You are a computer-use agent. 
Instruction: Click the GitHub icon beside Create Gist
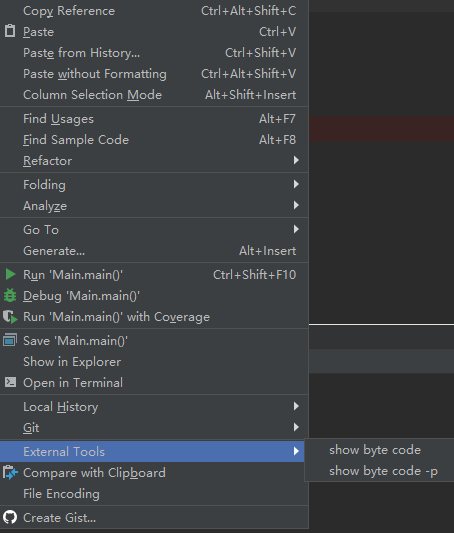point(10,517)
